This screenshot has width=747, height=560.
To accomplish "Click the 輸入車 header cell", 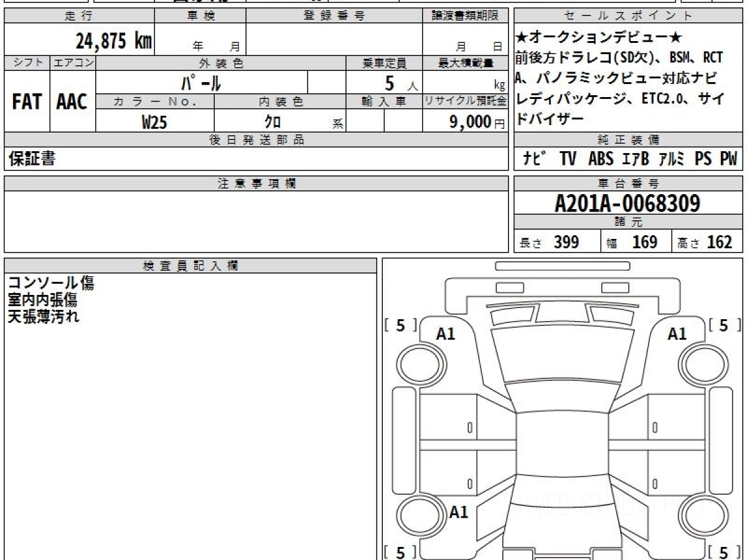I will [x=384, y=101].
